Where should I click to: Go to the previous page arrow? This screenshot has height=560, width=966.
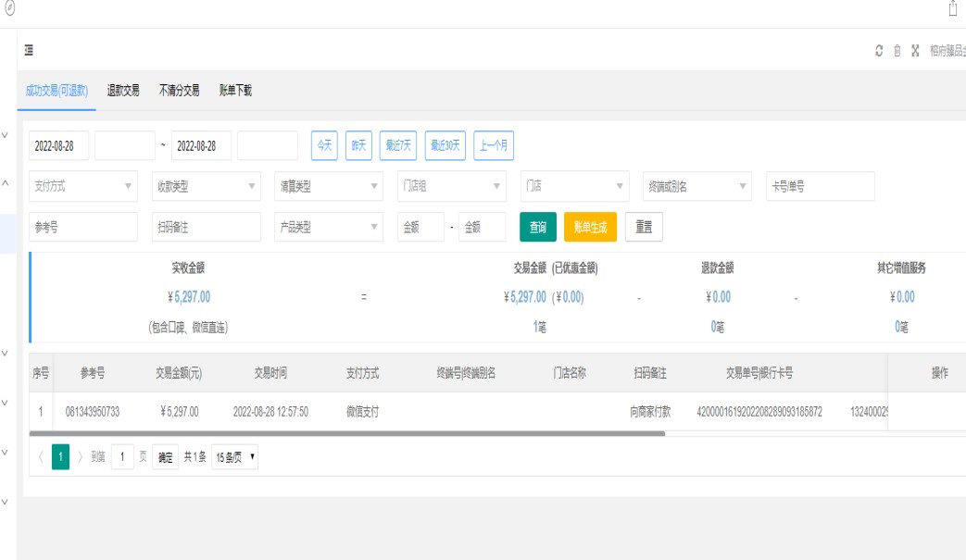click(x=40, y=457)
